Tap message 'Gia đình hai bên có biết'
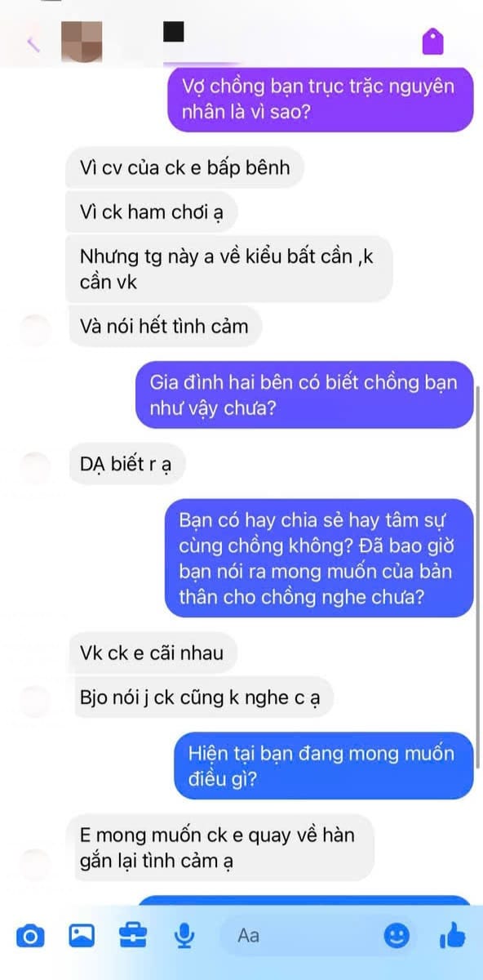The image size is (483, 980). (x=304, y=394)
